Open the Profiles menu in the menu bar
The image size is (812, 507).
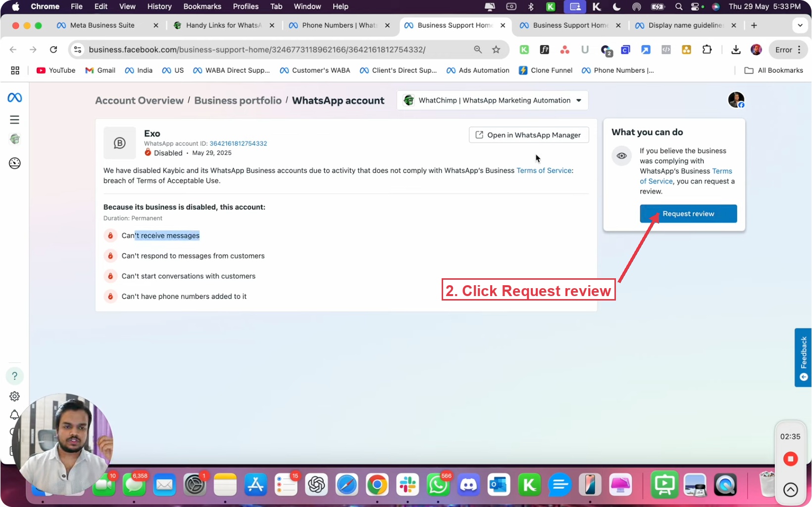246,6
